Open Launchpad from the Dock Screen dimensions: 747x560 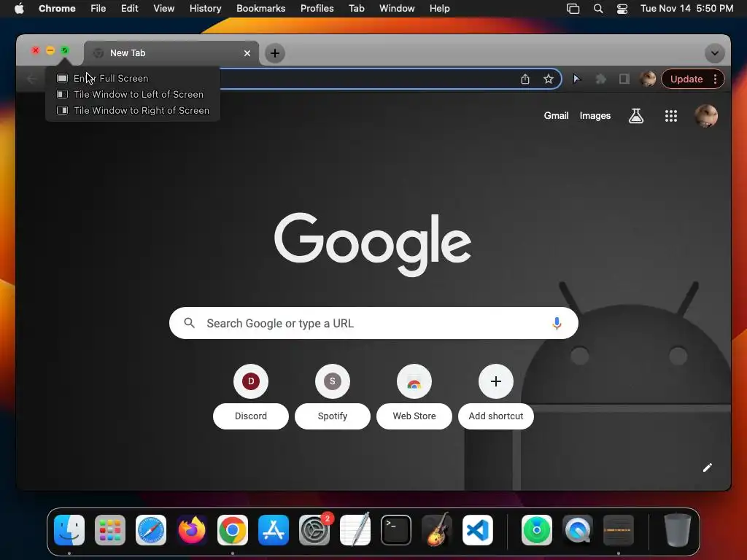tap(110, 530)
